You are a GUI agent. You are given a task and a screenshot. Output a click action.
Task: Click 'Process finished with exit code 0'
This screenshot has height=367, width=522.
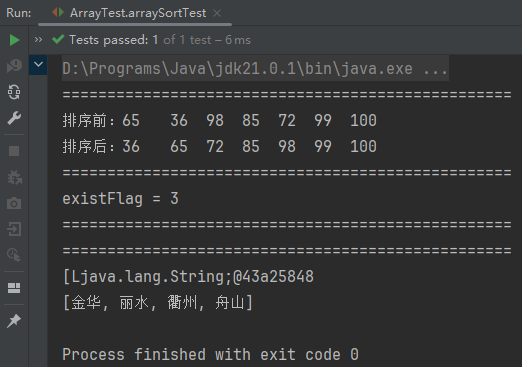point(210,354)
